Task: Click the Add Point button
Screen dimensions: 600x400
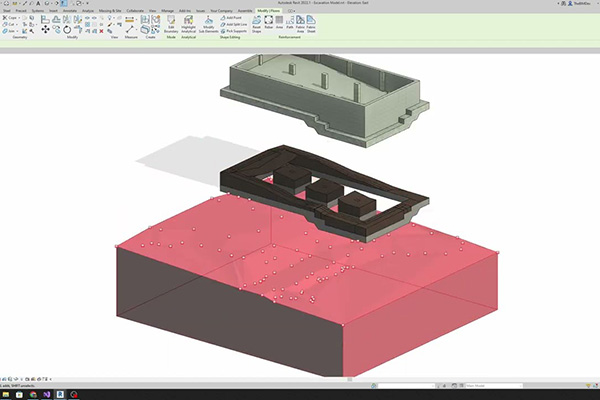Action: pos(231,18)
